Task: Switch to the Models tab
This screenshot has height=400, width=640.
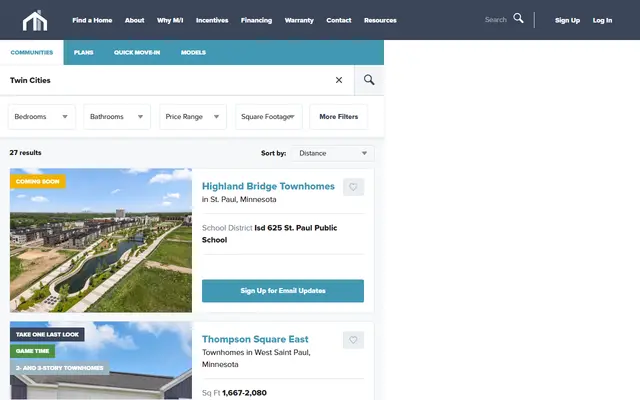Action: pyautogui.click(x=193, y=52)
